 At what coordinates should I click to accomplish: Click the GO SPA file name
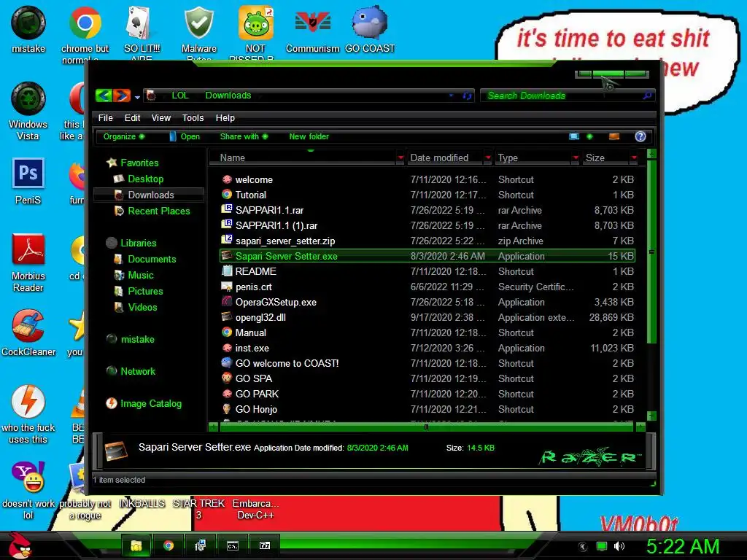click(x=254, y=378)
